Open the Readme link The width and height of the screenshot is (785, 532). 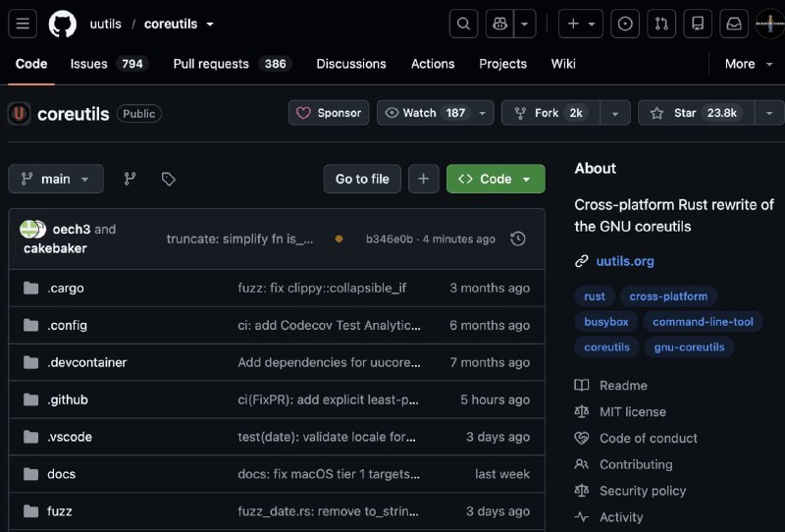click(623, 385)
